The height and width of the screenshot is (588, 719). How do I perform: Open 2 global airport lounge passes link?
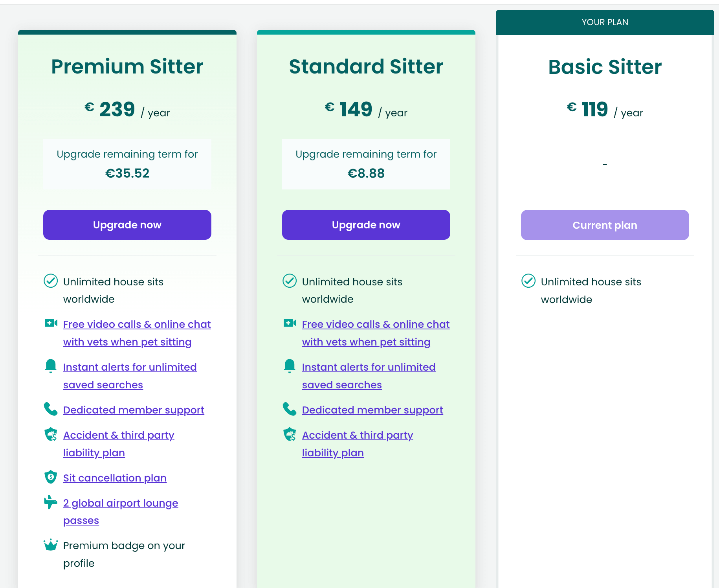(x=121, y=512)
